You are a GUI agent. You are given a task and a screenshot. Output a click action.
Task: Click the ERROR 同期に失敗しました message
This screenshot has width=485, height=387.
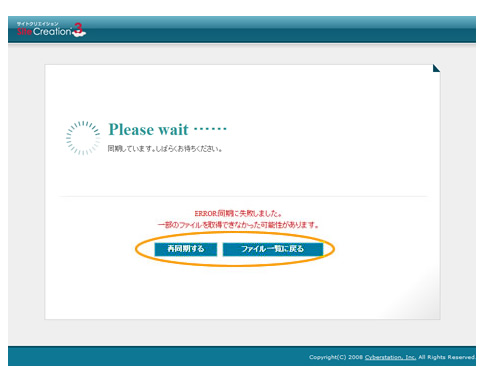coord(238,213)
